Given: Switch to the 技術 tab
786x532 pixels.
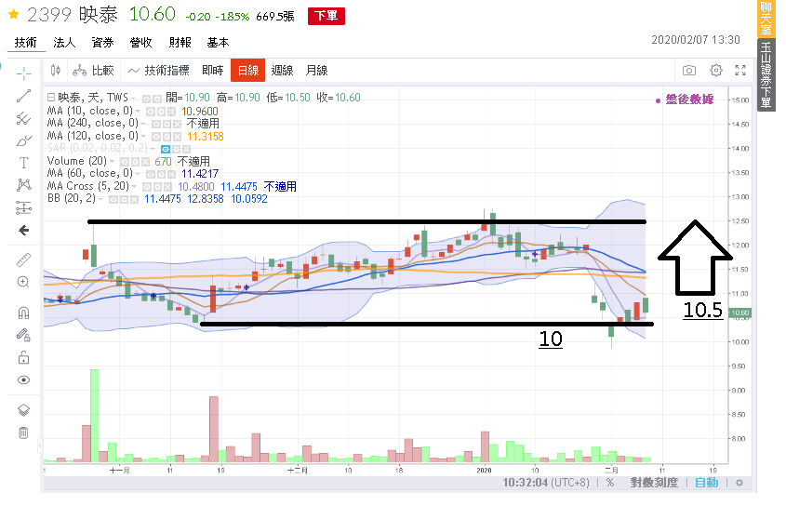Looking at the screenshot, I should pyautogui.click(x=25, y=43).
